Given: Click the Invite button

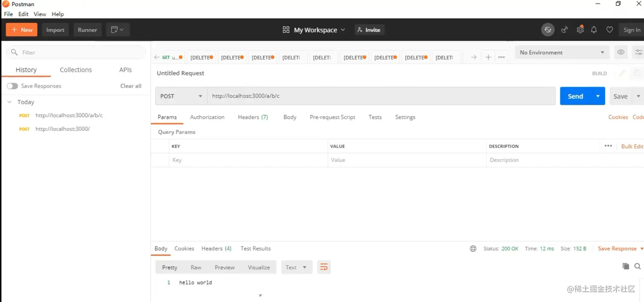Looking at the screenshot, I should tap(369, 30).
